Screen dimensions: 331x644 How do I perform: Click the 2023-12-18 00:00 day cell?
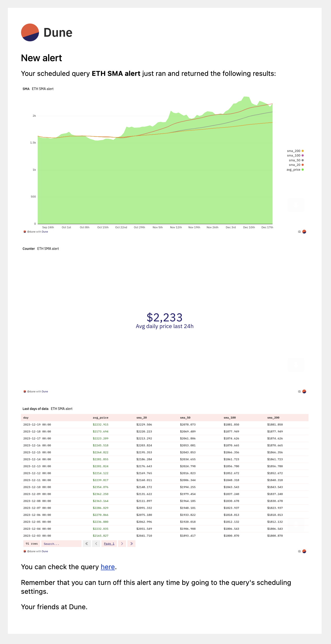point(37,432)
